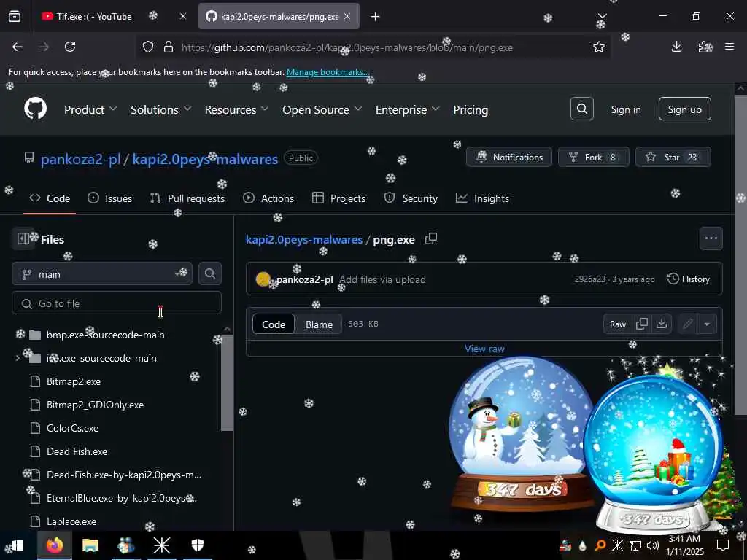Screen dimensions: 747x560
Task: Open commit History
Action: click(689, 279)
